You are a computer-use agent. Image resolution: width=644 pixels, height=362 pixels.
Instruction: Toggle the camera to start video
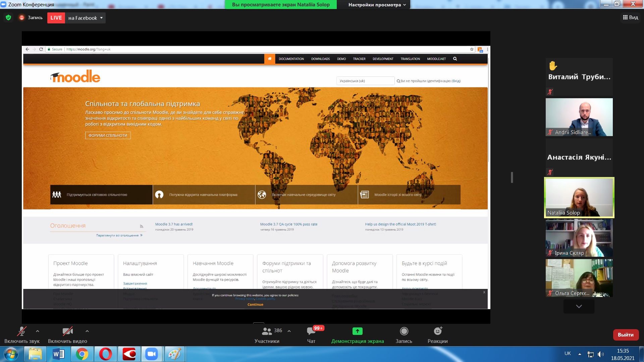tap(67, 331)
